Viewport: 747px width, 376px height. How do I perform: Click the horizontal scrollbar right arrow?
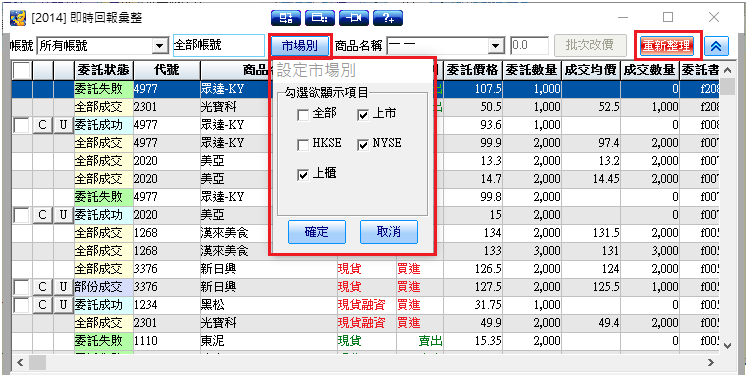tap(711, 362)
